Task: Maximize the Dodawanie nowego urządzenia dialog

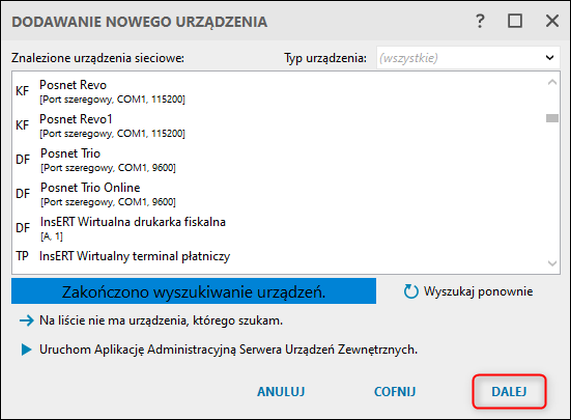Action: click(515, 21)
